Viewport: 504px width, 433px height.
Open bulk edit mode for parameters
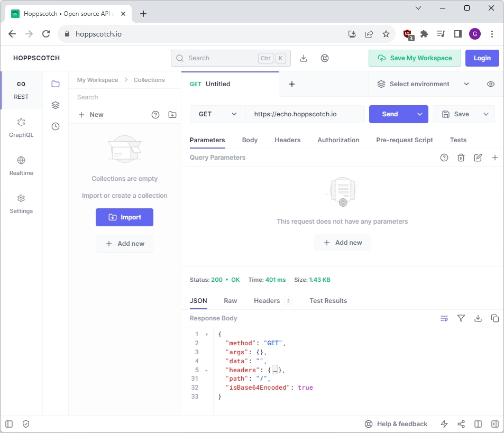click(x=478, y=157)
